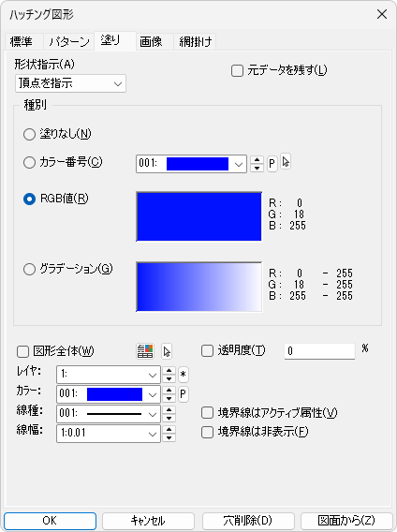Viewport: 397px width, 532px height.
Task: Click the pointer pick icon beside 図形全体
Action: (167, 351)
